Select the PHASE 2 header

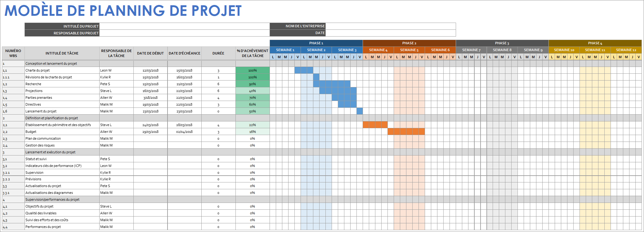click(409, 43)
